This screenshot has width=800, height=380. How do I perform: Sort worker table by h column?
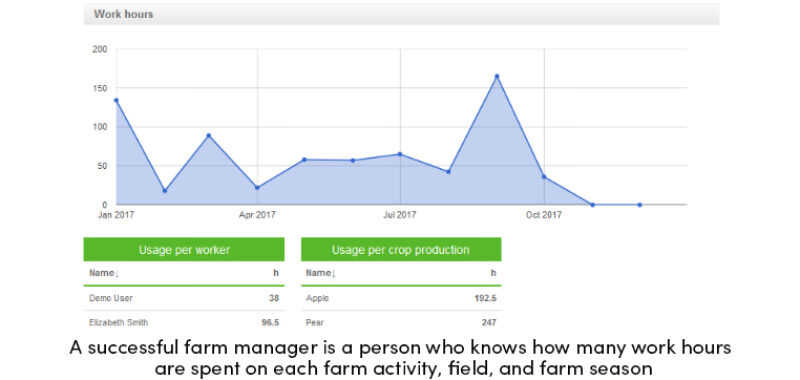pyautogui.click(x=276, y=273)
